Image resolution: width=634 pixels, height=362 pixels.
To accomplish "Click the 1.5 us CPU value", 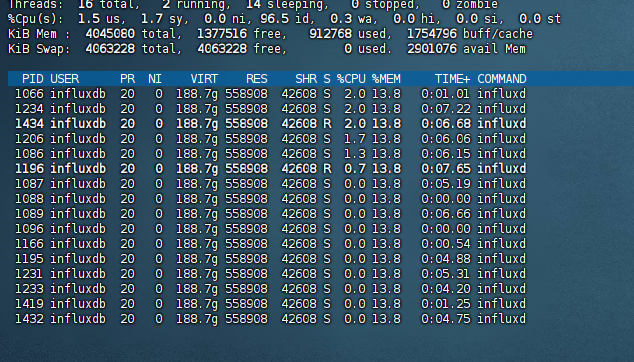I will coord(101,19).
